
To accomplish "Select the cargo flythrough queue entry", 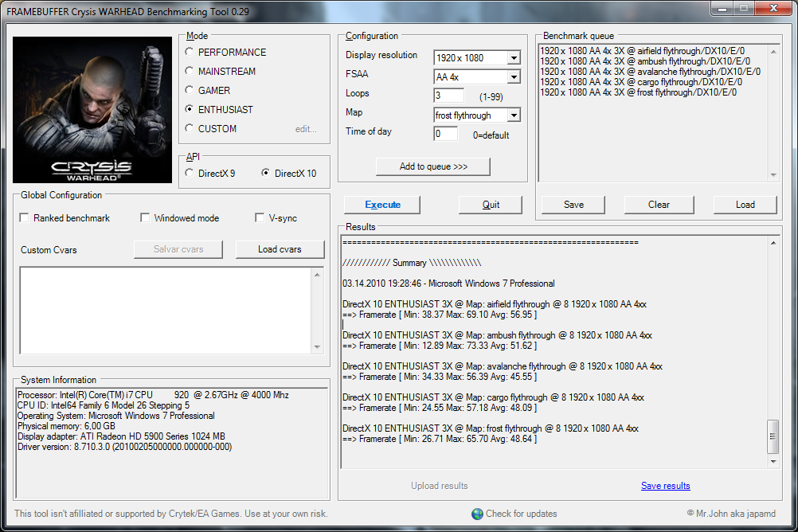I will tap(641, 82).
